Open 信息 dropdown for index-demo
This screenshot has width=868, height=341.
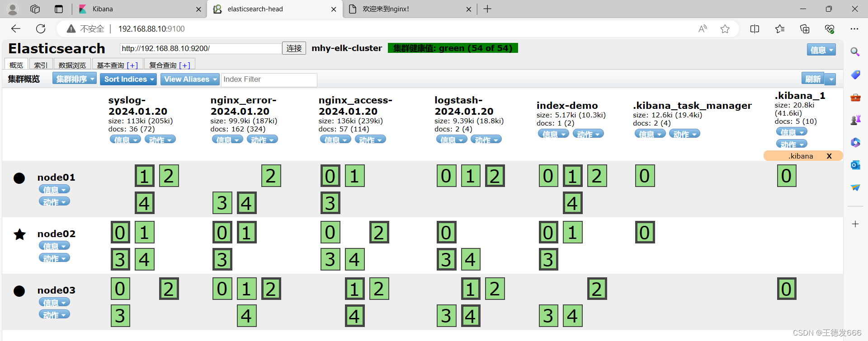tap(553, 134)
